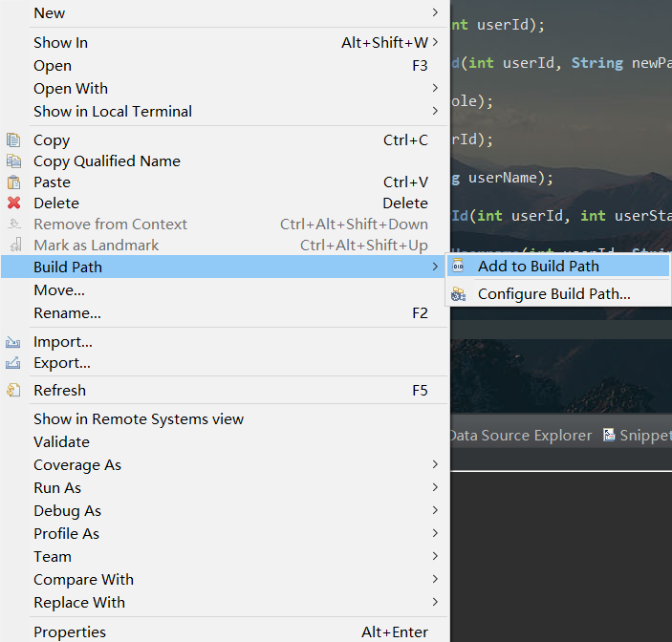Click the Alt+Enter shortcut text
The image size is (672, 642).
(x=394, y=631)
